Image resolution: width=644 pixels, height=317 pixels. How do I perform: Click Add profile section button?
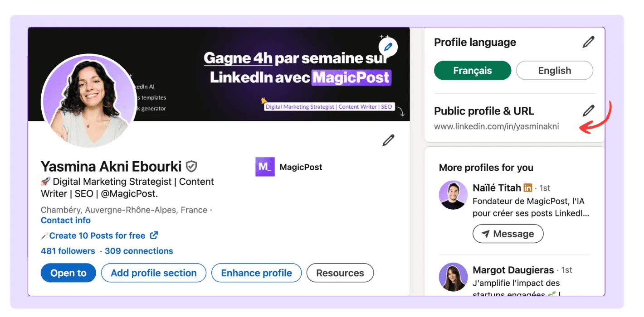click(154, 273)
